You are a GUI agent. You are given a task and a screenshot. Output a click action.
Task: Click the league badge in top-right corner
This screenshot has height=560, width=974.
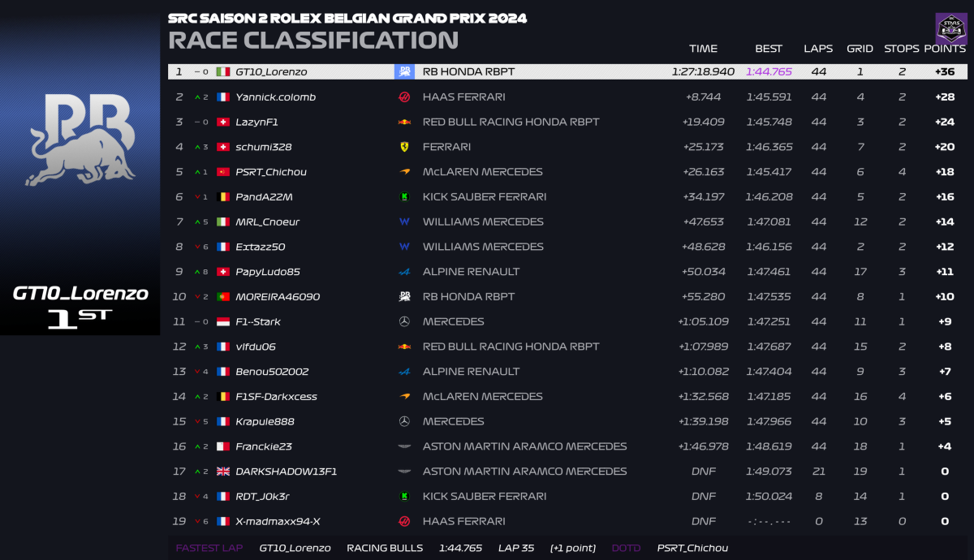pyautogui.click(x=950, y=28)
